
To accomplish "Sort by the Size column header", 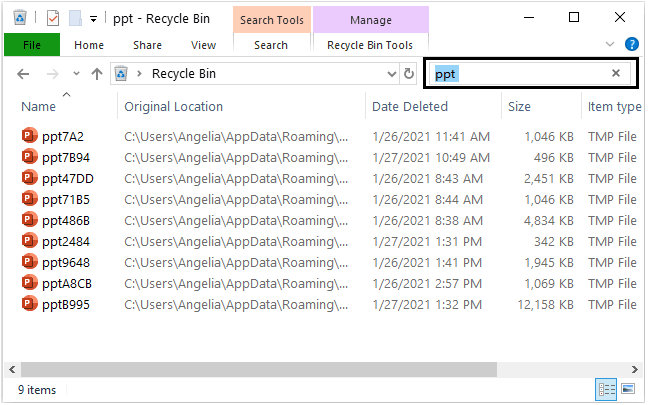I will tap(519, 107).
